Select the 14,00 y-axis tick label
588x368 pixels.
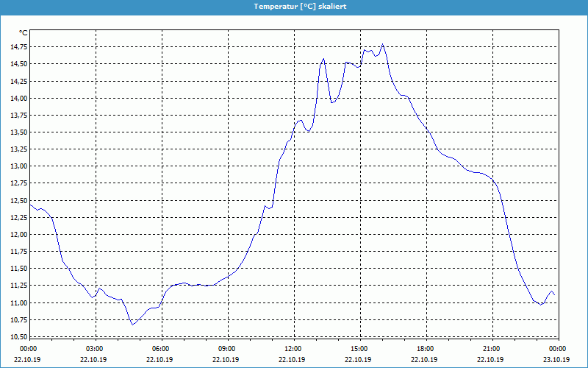click(x=18, y=98)
